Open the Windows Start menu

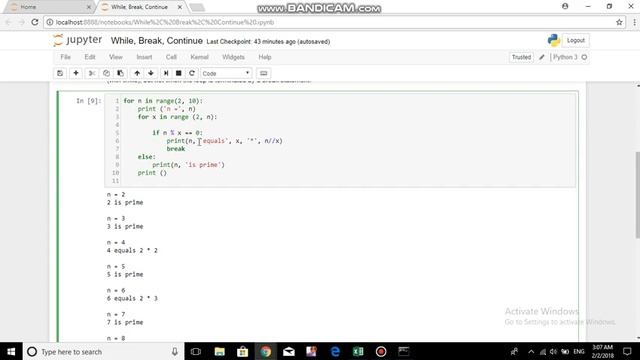click(11, 351)
